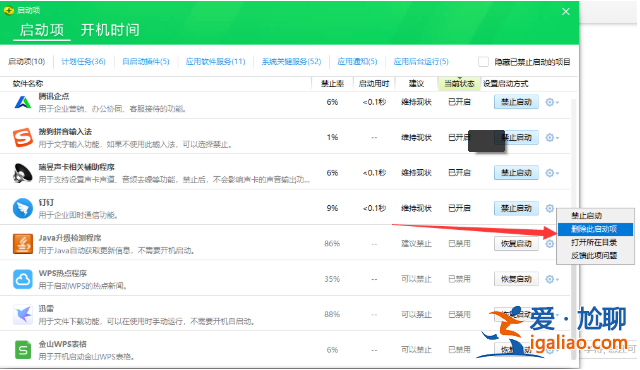
Task: Click the 金山WPS表格 name text
Action: pyautogui.click(x=62, y=344)
